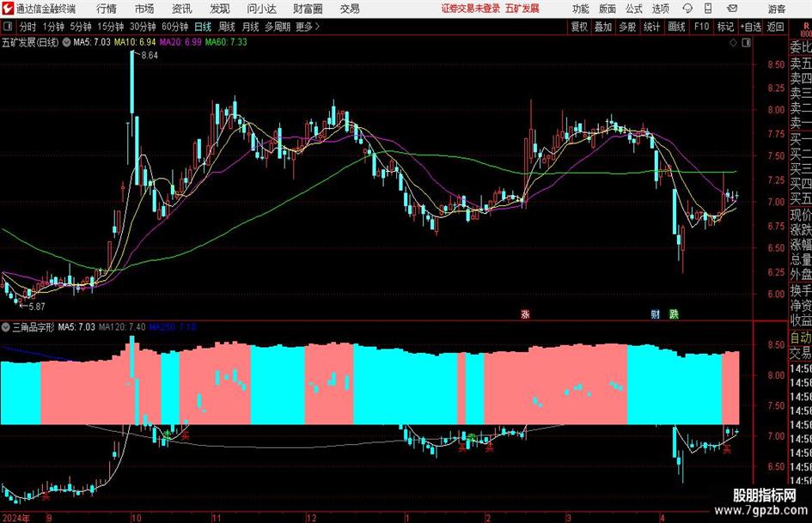Click the 统计 statistics button
The width and height of the screenshot is (812, 523).
(651, 27)
